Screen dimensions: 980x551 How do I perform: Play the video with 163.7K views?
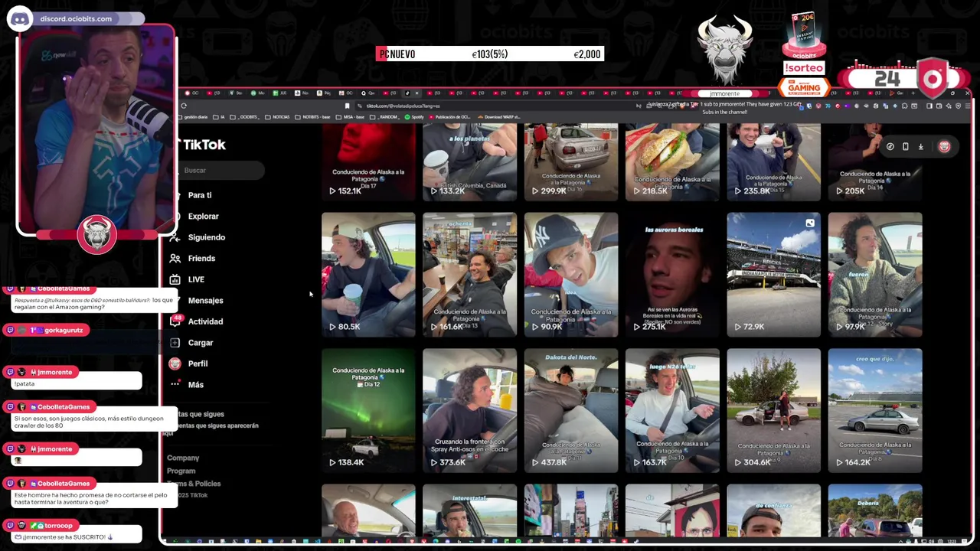point(672,410)
